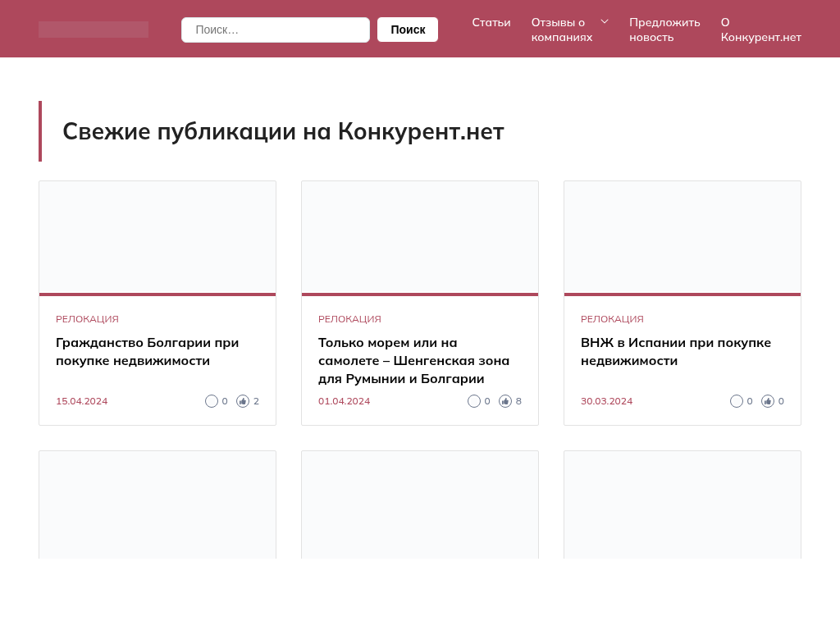Click the date 30.03.2024
840x630 pixels.
coord(606,401)
